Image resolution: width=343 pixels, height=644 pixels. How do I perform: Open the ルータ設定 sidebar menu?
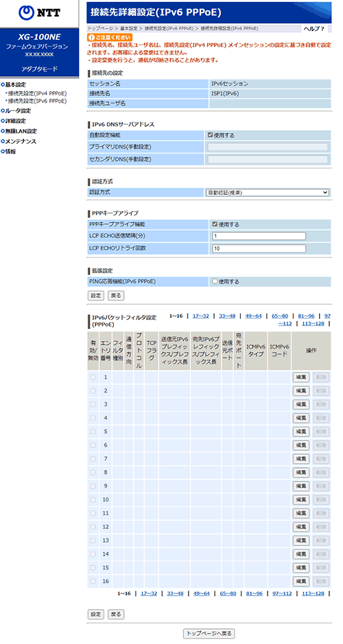16,111
